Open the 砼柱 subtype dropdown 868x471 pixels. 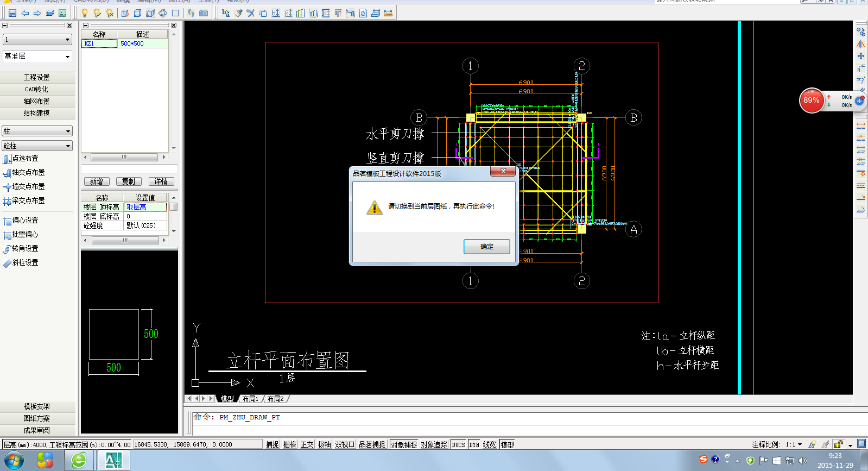pos(37,146)
